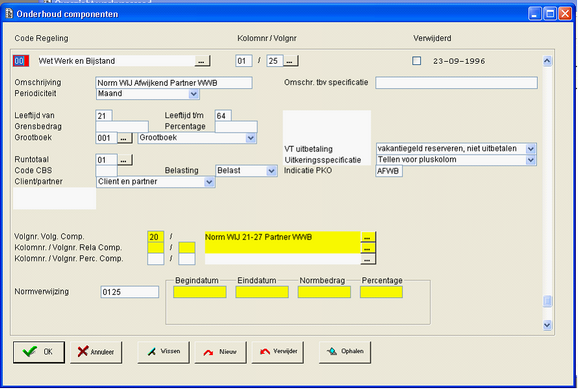Click the Norm WIJ 21-27 Partner WWB field
Image resolution: width=578 pixels, height=389 pixels.
tap(282, 237)
